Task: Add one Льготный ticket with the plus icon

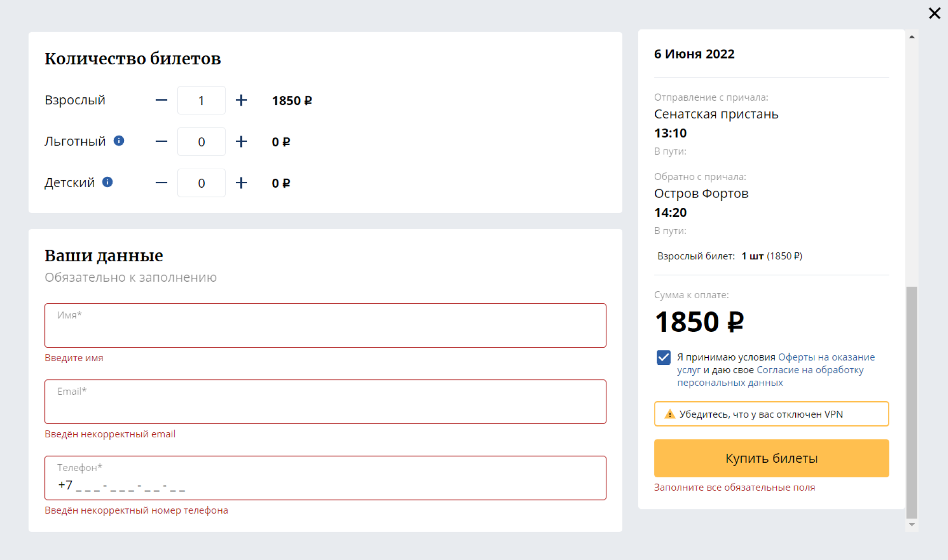Action: 241,142
